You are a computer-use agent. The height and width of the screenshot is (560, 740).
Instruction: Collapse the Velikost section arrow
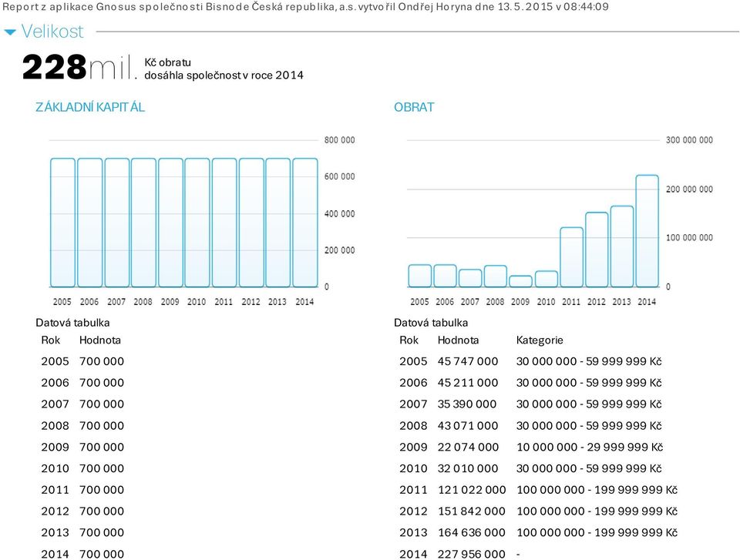tap(10, 32)
